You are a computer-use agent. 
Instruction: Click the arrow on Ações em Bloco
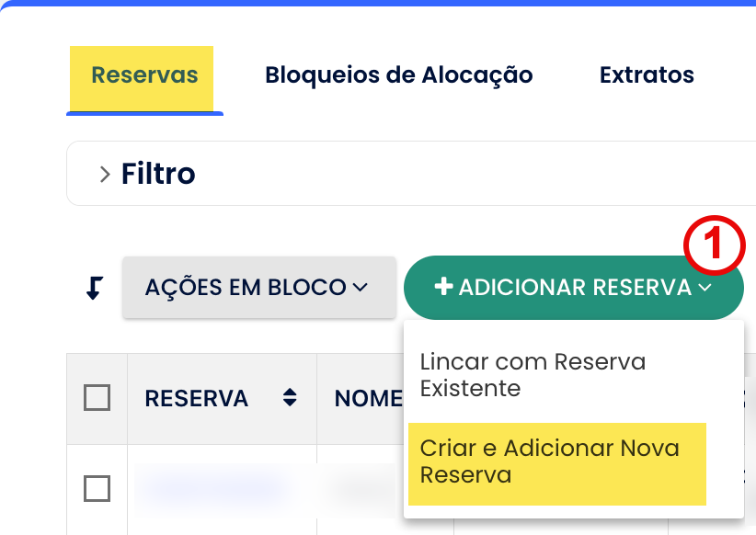click(x=360, y=288)
